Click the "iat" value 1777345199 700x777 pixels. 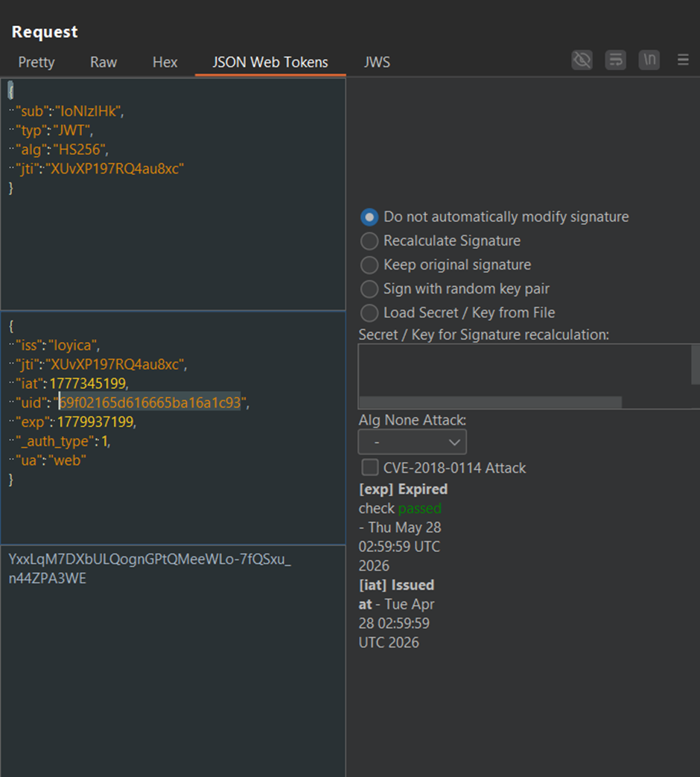[88, 384]
